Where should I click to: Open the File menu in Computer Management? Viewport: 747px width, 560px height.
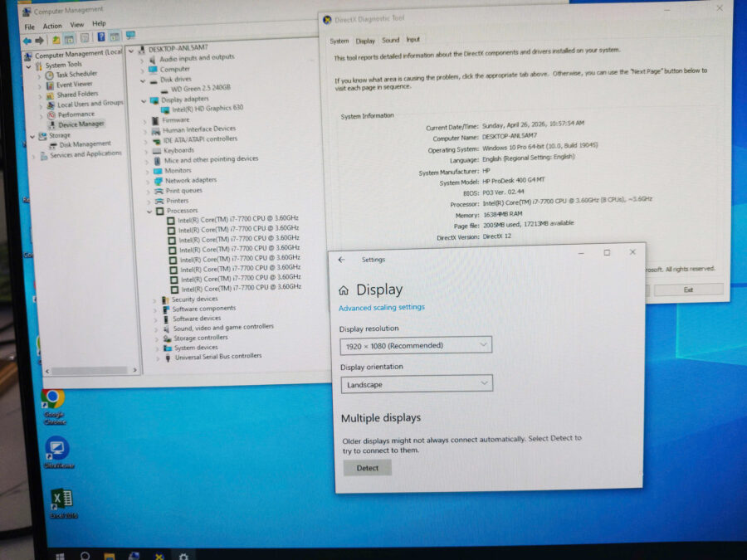pos(29,27)
